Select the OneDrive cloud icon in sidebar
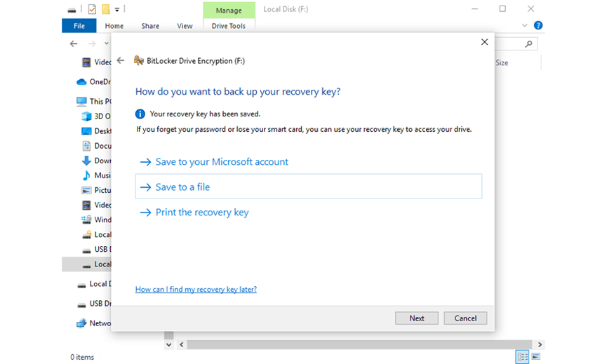This screenshot has width=607, height=364. (x=81, y=81)
